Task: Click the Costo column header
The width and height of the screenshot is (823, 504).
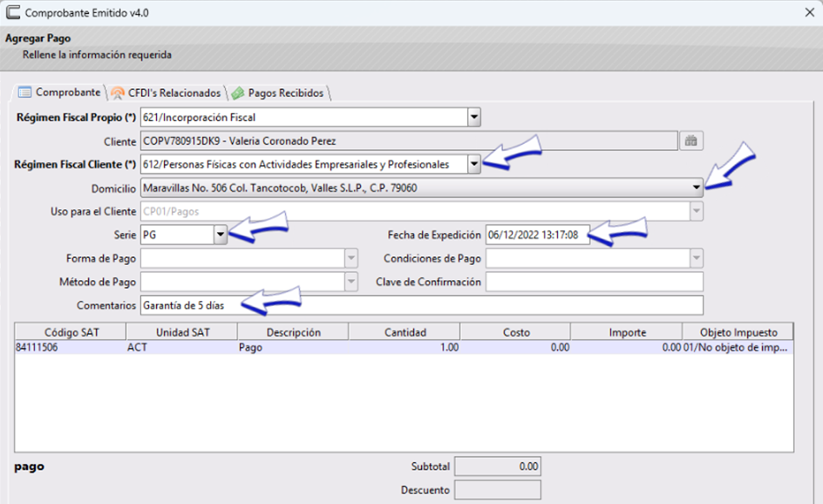Action: tap(516, 332)
